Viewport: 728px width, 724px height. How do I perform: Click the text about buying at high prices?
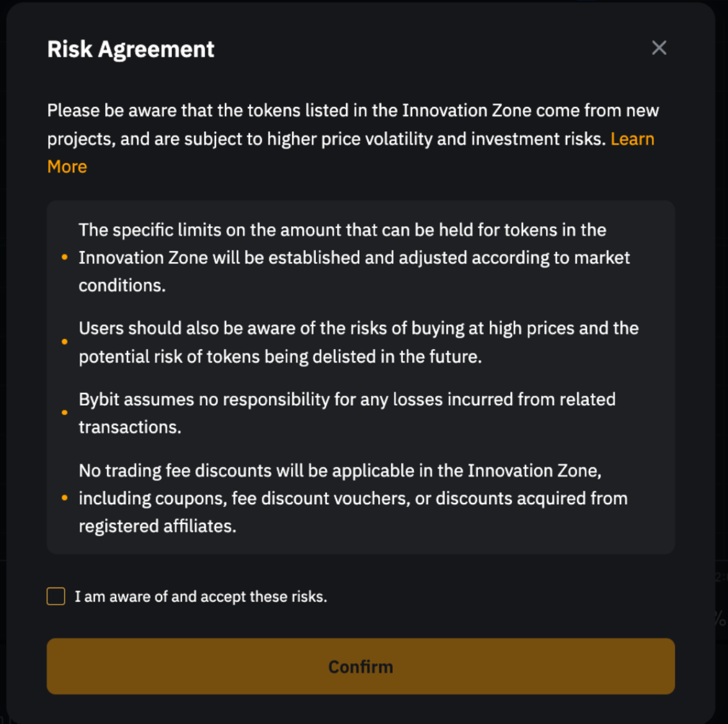click(x=358, y=328)
